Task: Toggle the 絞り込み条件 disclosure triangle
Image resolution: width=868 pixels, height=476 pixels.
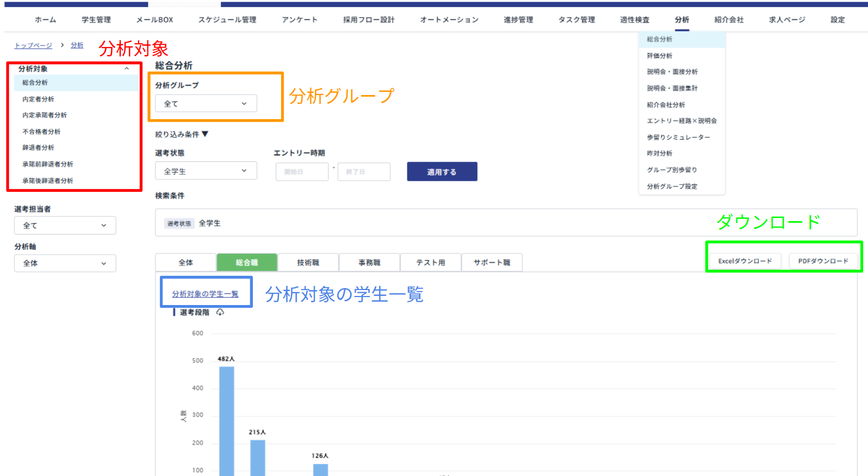Action: (x=205, y=134)
